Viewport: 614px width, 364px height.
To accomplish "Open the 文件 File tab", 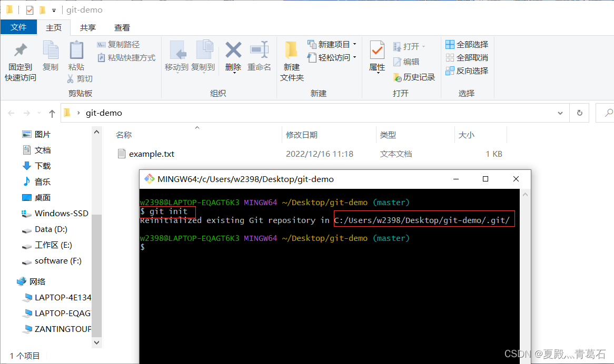I will [18, 27].
